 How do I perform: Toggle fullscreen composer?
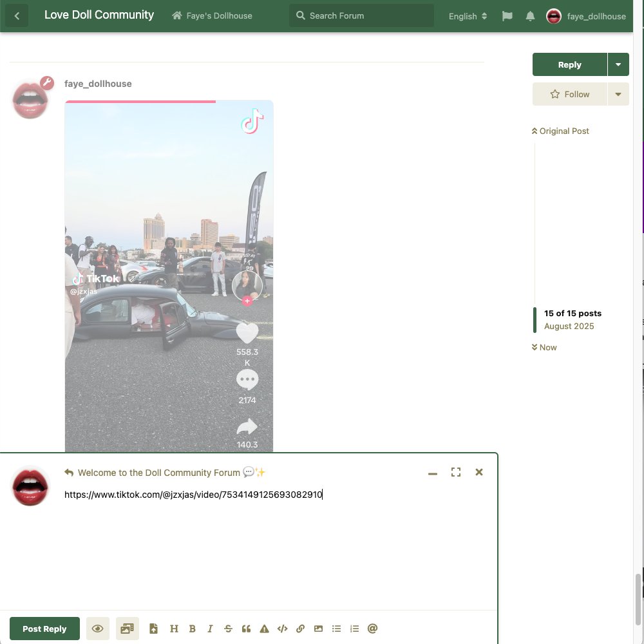(x=455, y=472)
